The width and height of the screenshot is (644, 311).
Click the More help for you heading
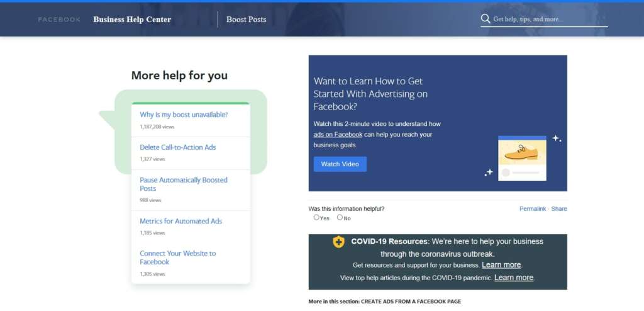tap(179, 76)
